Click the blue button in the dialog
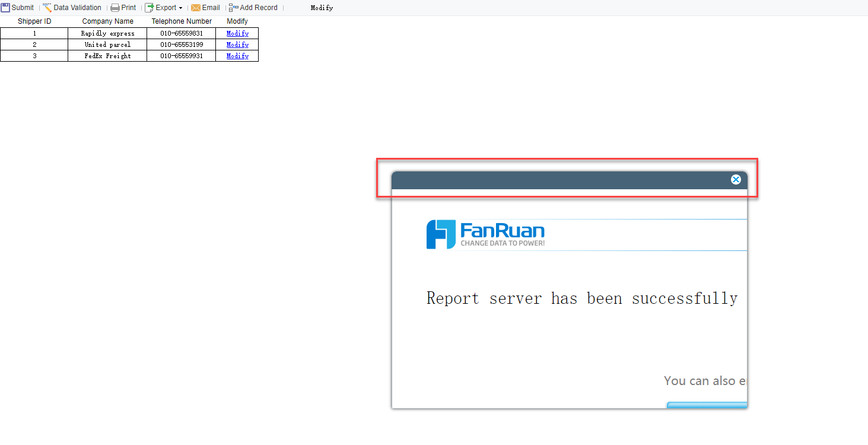Screen dimensions: 868x445 click(707, 405)
